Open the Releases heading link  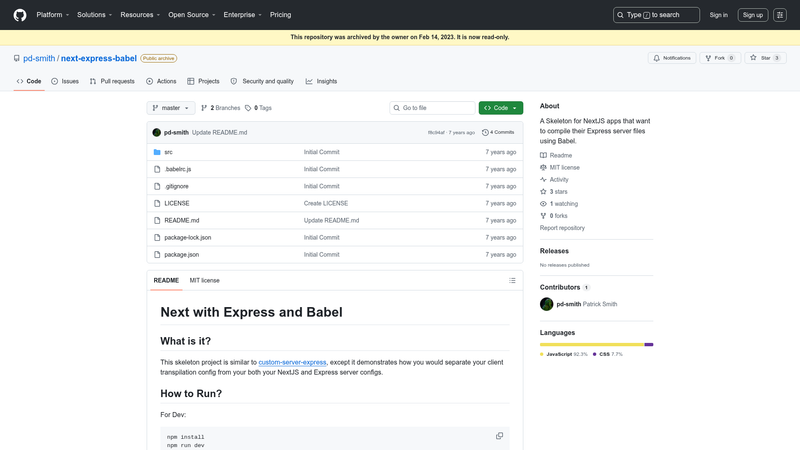pyautogui.click(x=554, y=251)
